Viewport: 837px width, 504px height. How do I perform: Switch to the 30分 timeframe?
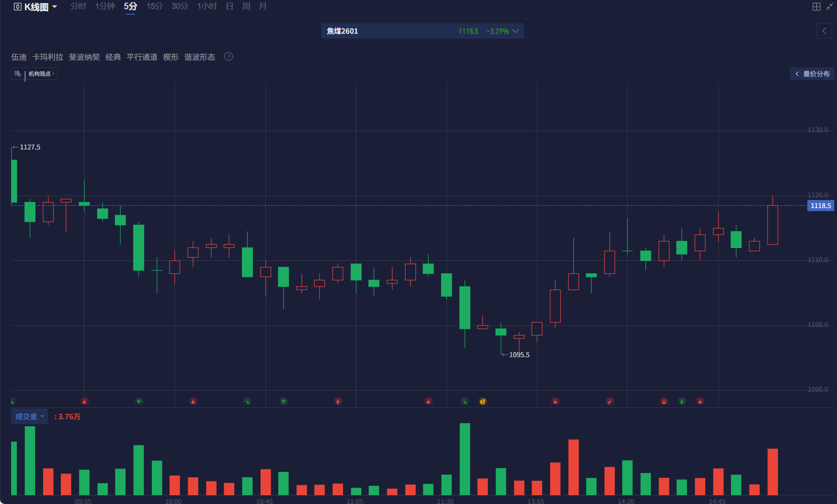click(x=180, y=6)
